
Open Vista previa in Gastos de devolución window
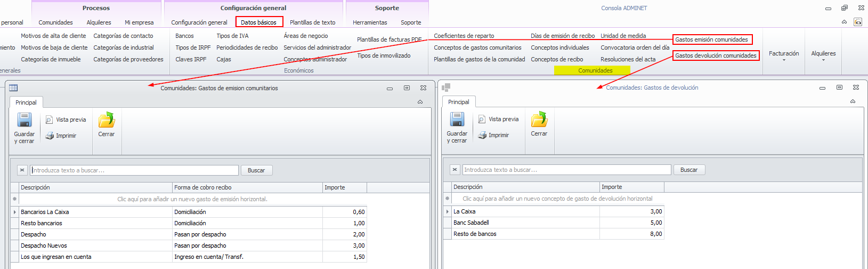498,119
